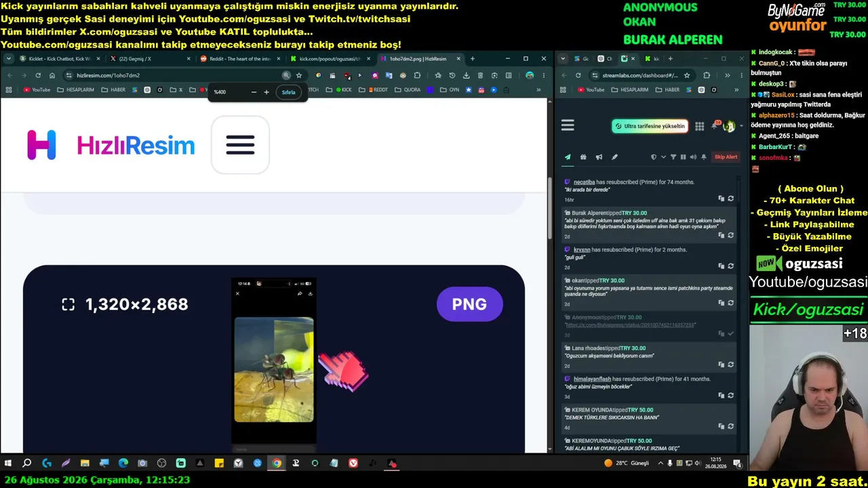Switch to the (22) Geçmiş / X tab
Viewport: 868px width, 488px height.
[151, 59]
